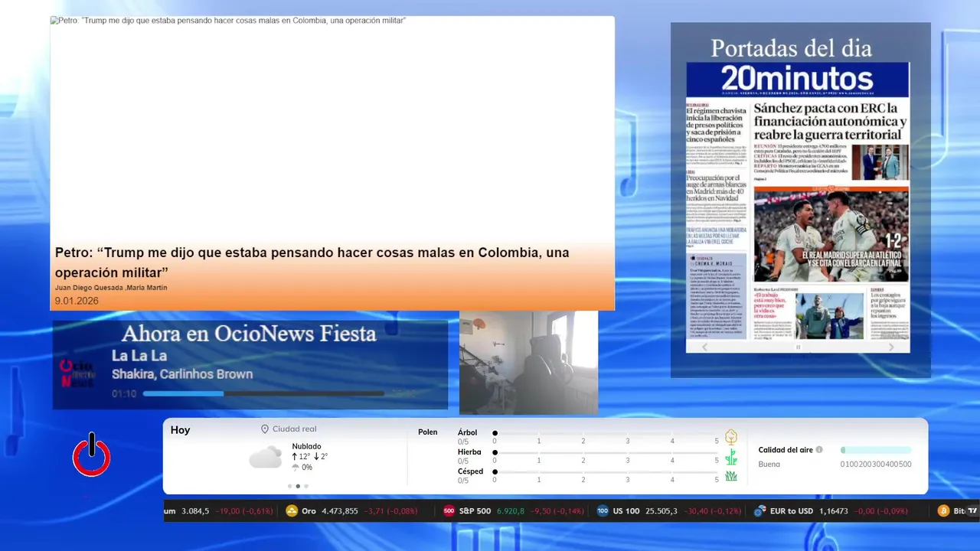Click the gold Oro ticker icon

[x=292, y=511]
